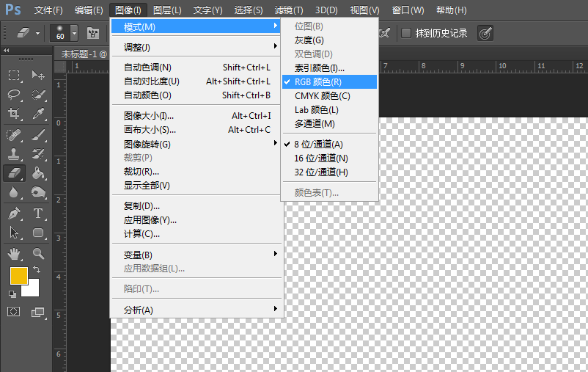
Task: Open the brush size preset dropdown
Action: tap(74, 33)
